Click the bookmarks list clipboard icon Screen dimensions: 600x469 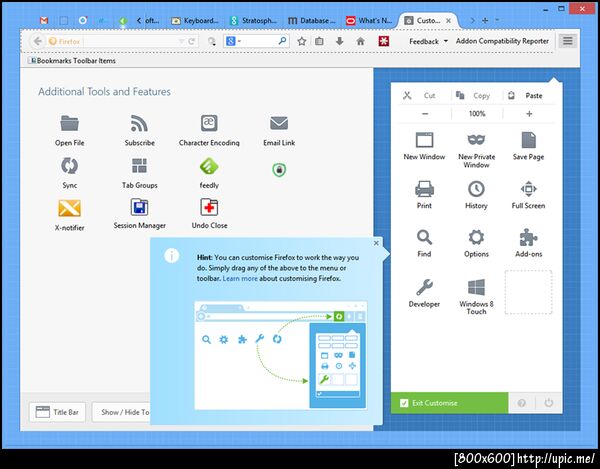[x=319, y=41]
